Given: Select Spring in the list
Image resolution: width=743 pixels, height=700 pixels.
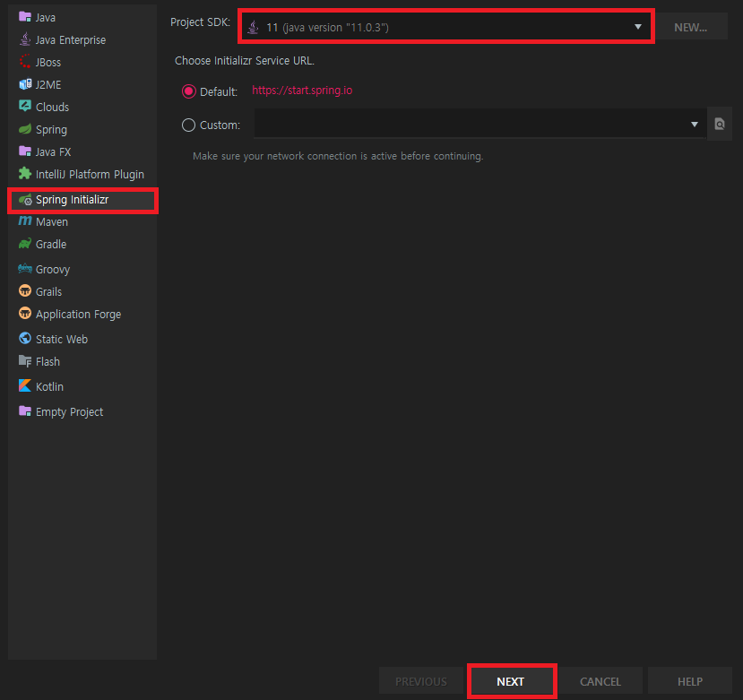Looking at the screenshot, I should (x=82, y=129).
